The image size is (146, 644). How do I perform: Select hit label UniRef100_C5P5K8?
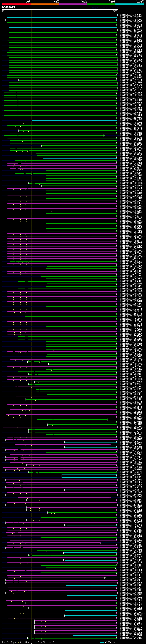tap(131, 170)
